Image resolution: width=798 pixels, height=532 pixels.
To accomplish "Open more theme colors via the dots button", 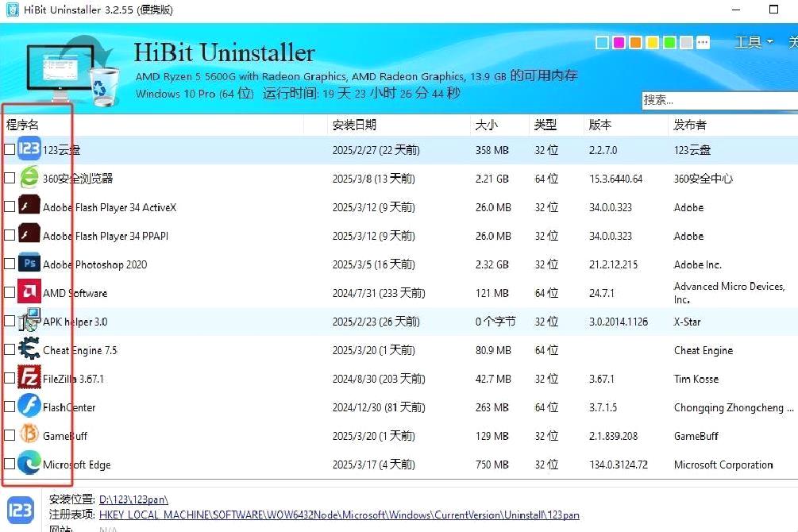I will coord(703,42).
